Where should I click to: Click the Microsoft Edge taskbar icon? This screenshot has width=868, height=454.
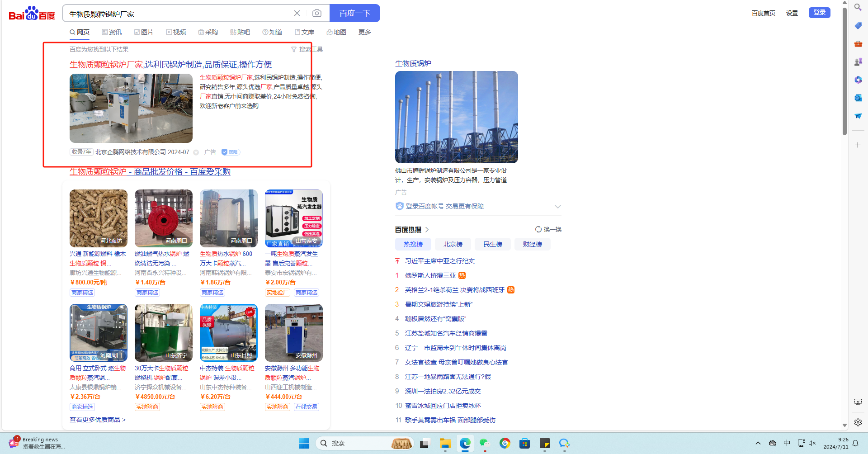[465, 443]
